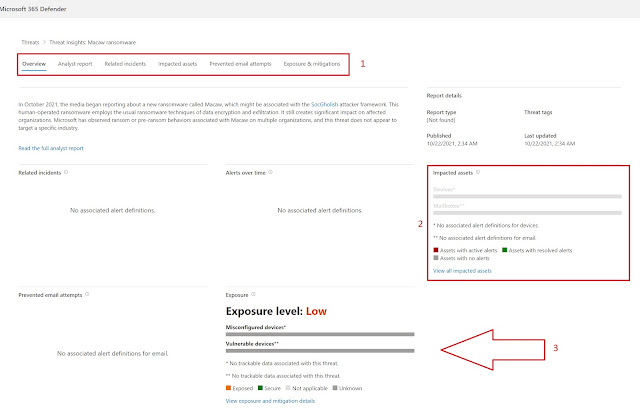
Task: Click 'No associated alert definitions for email.' text
Action: 113,353
